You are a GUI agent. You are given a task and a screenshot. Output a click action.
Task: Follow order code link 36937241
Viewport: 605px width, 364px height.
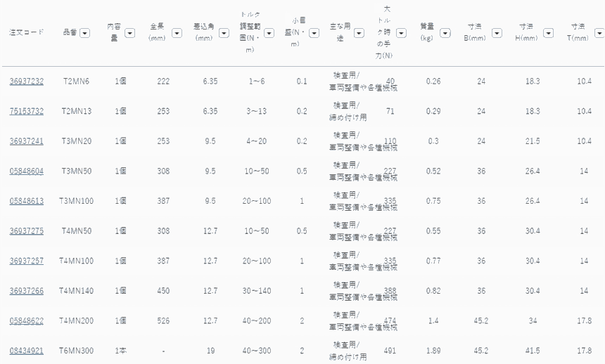tap(27, 141)
